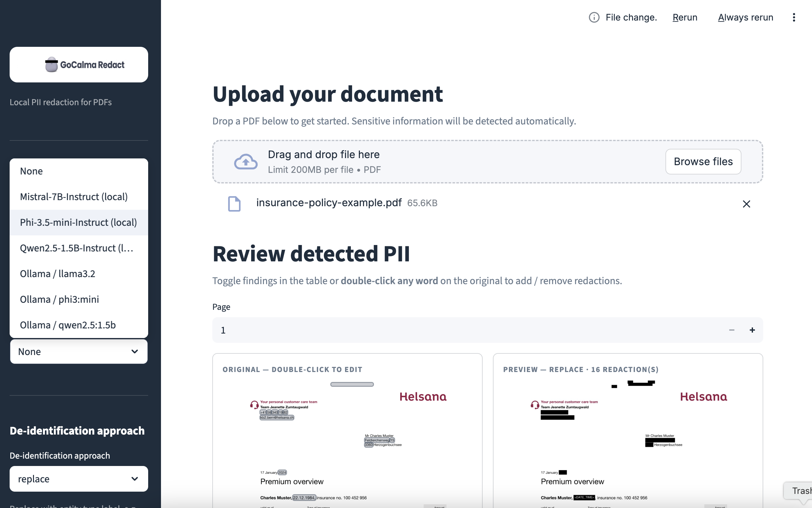This screenshot has height=508, width=812.
Task: Click the cloud upload icon
Action: coord(246,162)
